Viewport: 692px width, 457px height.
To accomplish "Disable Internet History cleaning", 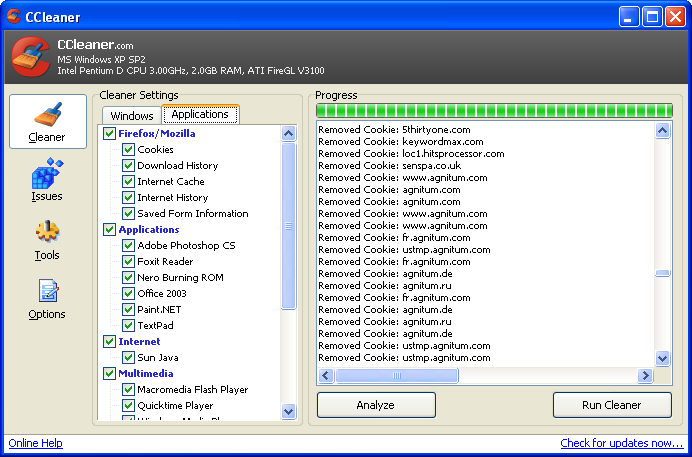I will point(128,197).
